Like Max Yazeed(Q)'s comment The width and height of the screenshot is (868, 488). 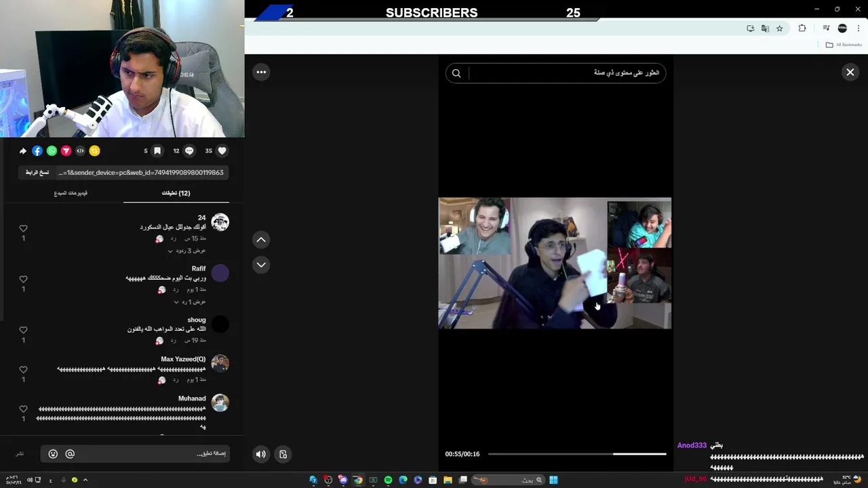[23, 369]
